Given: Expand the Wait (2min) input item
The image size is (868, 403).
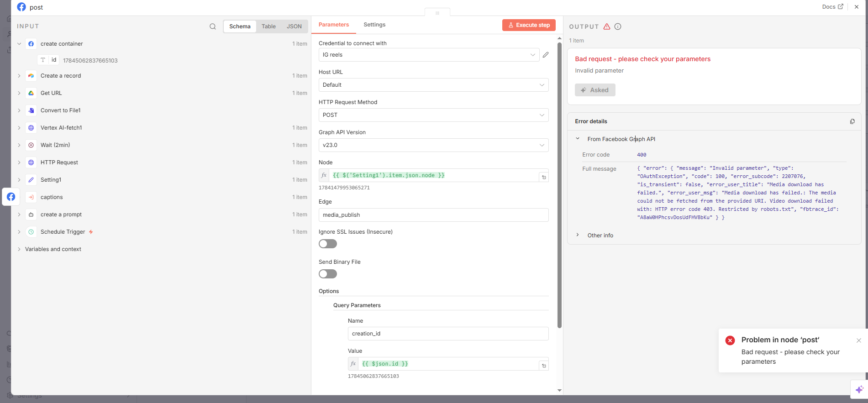Looking at the screenshot, I should tap(19, 145).
